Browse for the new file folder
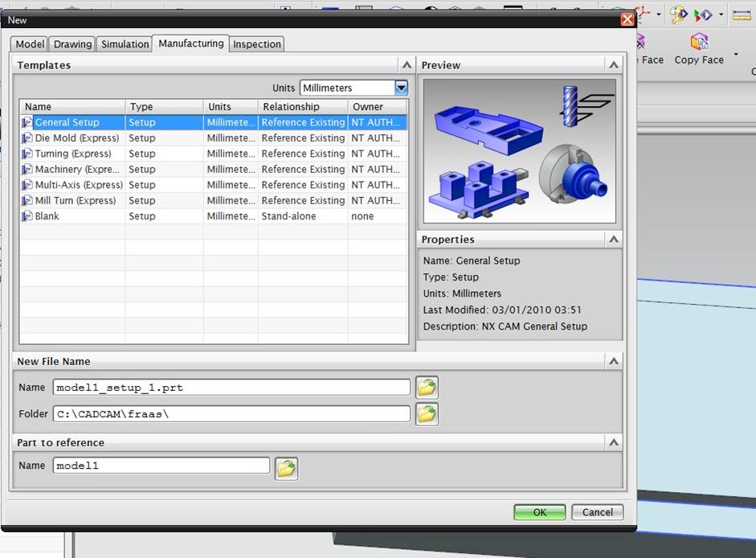Screen dimensions: 756x558 click(427, 413)
